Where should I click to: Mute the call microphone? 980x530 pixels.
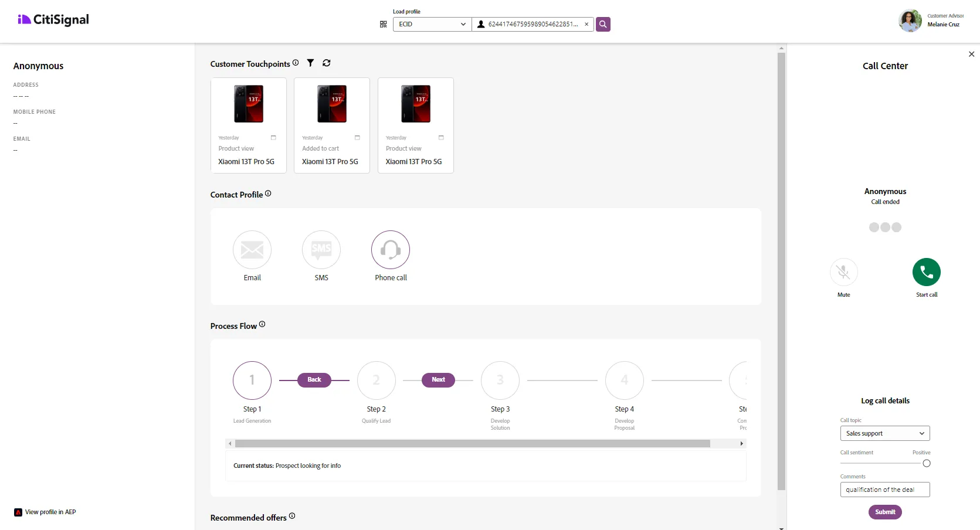[844, 272]
